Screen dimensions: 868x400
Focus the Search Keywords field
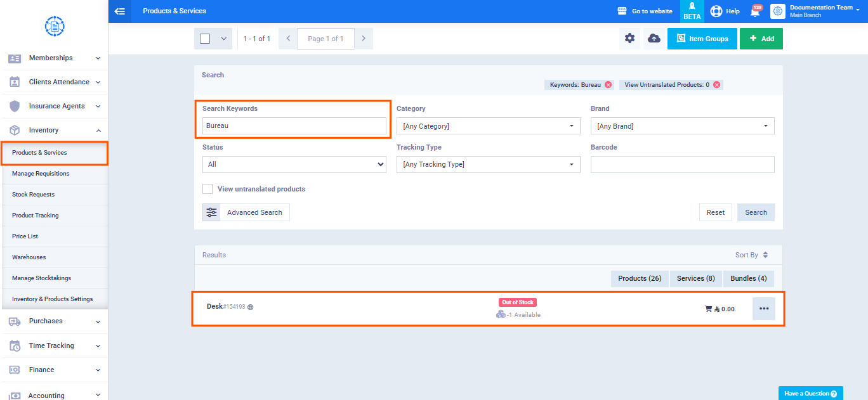click(294, 126)
